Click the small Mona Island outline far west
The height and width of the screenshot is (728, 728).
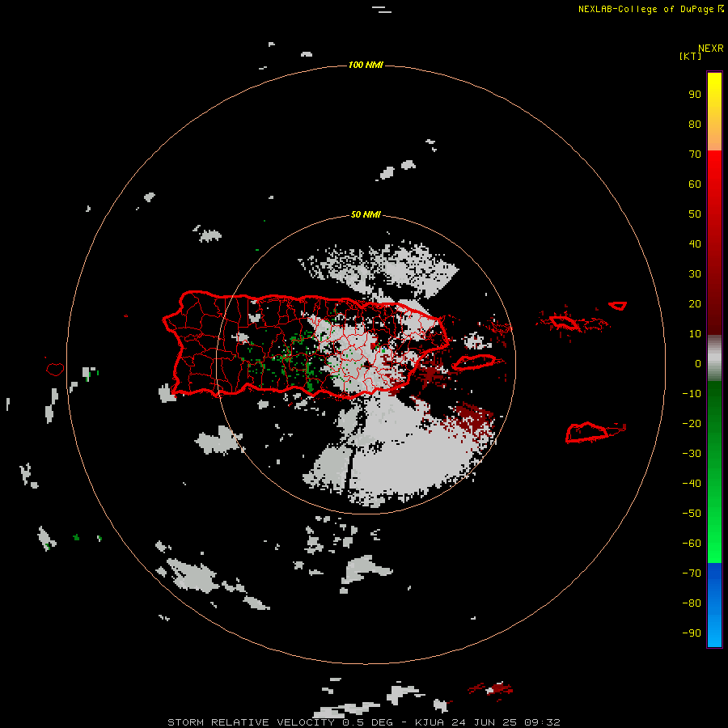(x=55, y=369)
